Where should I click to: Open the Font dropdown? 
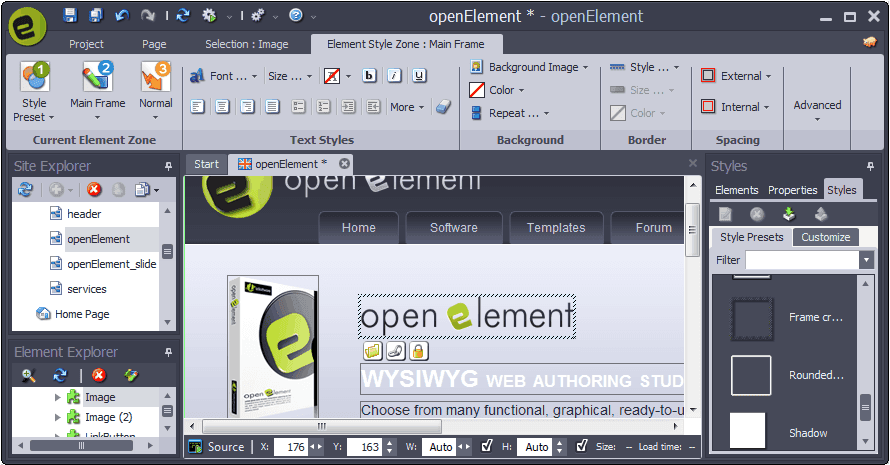(x=224, y=76)
